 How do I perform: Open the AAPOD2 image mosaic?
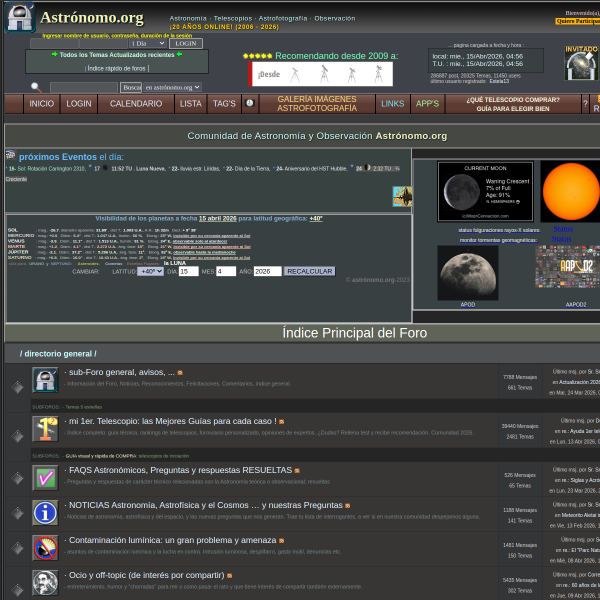click(567, 266)
